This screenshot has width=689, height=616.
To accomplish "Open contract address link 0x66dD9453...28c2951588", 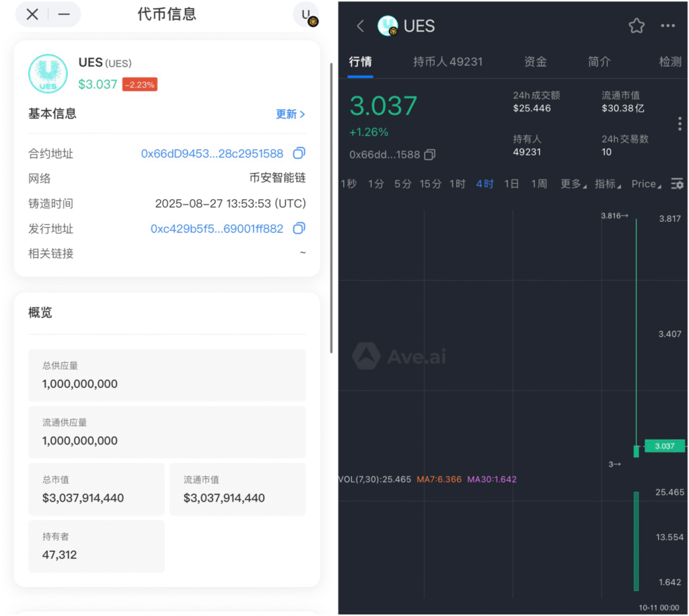I will [212, 153].
